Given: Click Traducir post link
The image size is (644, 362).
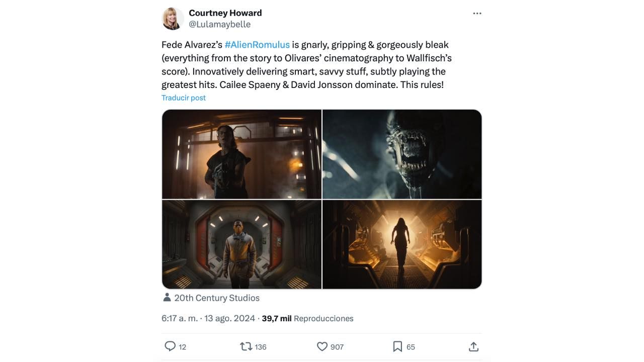Looking at the screenshot, I should click(x=184, y=98).
